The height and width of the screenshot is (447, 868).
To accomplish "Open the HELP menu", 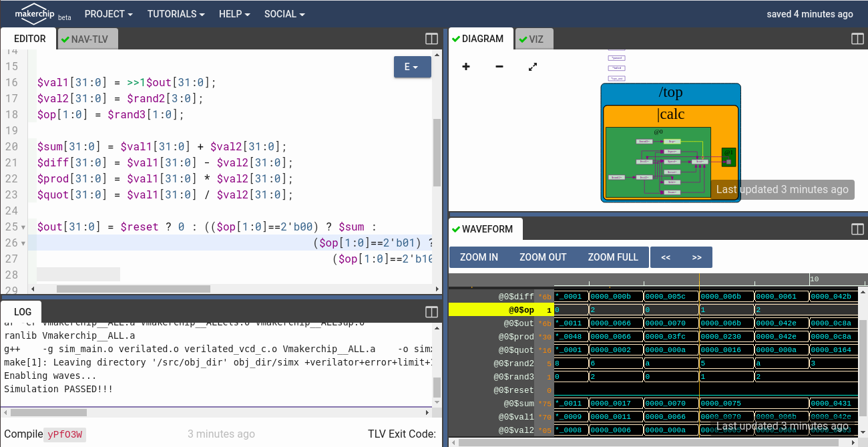I will pos(234,14).
